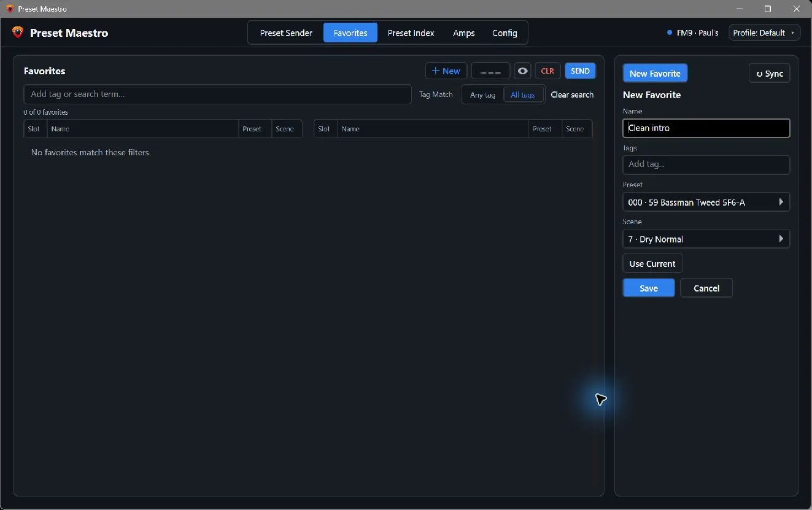The width and height of the screenshot is (812, 510).
Task: Open the Preset Sender tab
Action: tap(286, 33)
